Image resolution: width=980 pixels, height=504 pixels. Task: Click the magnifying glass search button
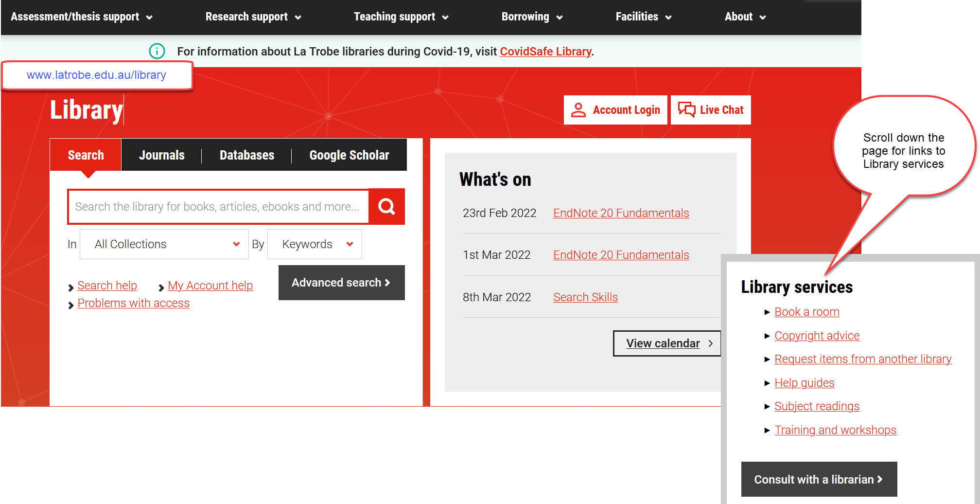point(386,207)
